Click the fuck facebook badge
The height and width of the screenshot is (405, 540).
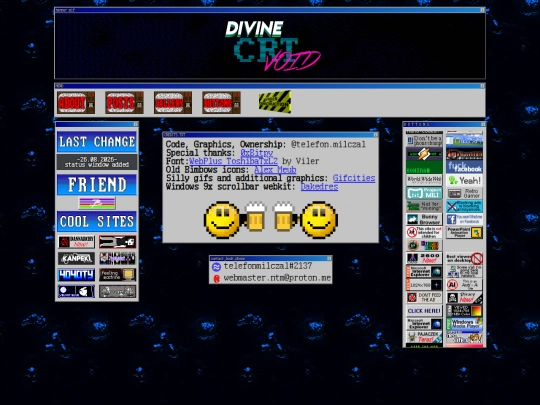(464, 167)
